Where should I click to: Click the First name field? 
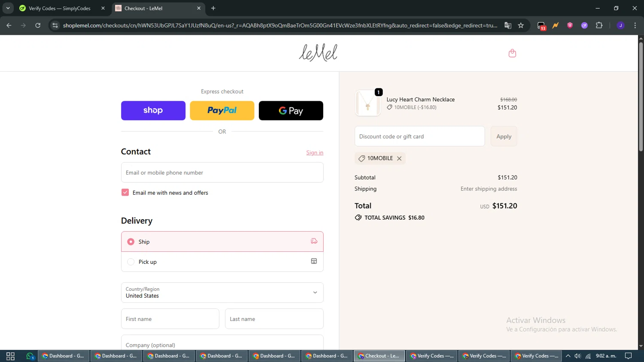(170, 319)
